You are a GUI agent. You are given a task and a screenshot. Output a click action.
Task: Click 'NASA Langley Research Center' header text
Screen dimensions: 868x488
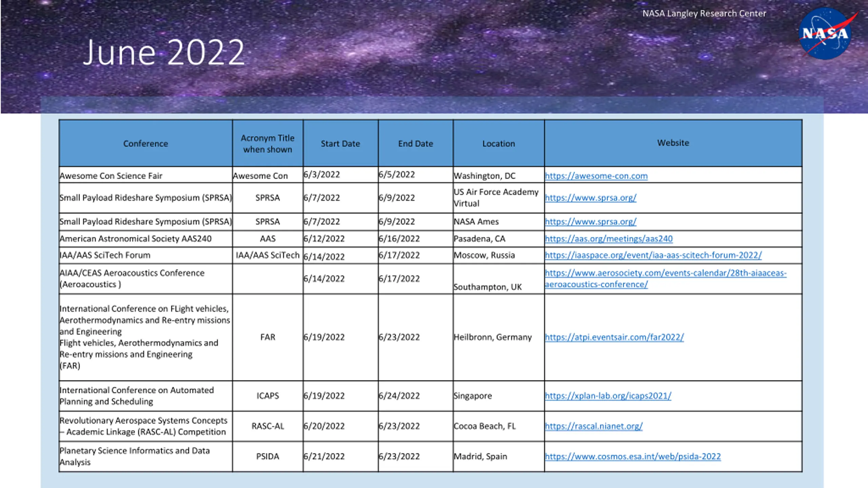[704, 14]
